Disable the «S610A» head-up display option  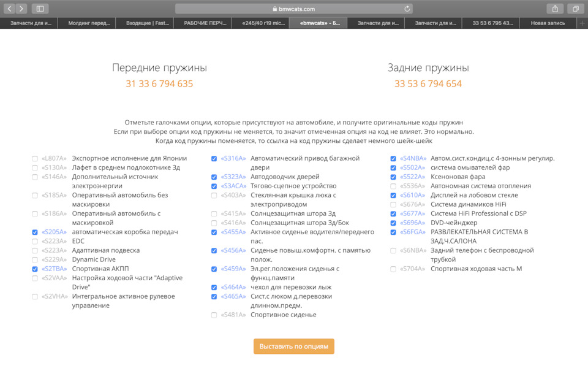(x=393, y=194)
